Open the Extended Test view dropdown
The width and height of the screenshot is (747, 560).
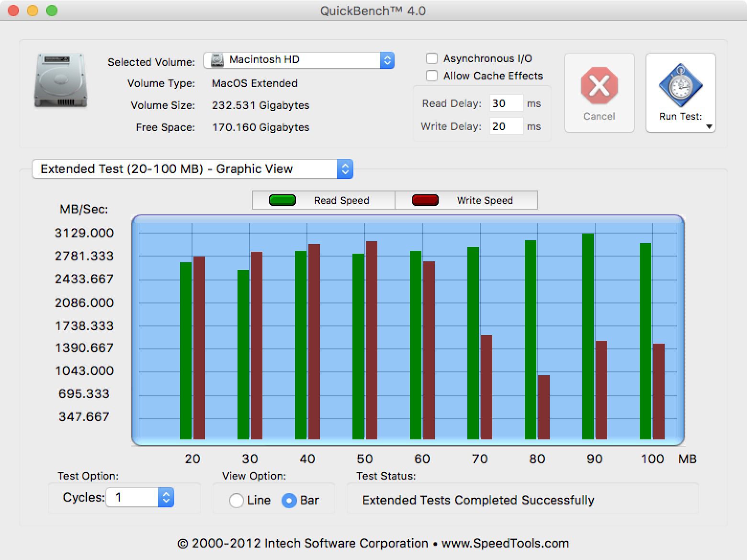pyautogui.click(x=192, y=169)
